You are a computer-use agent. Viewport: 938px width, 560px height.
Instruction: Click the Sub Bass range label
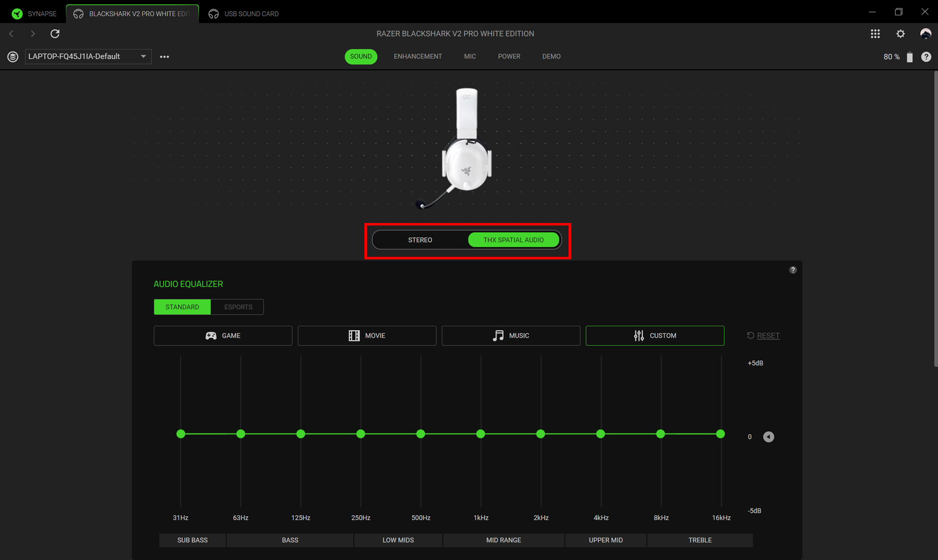(x=192, y=540)
